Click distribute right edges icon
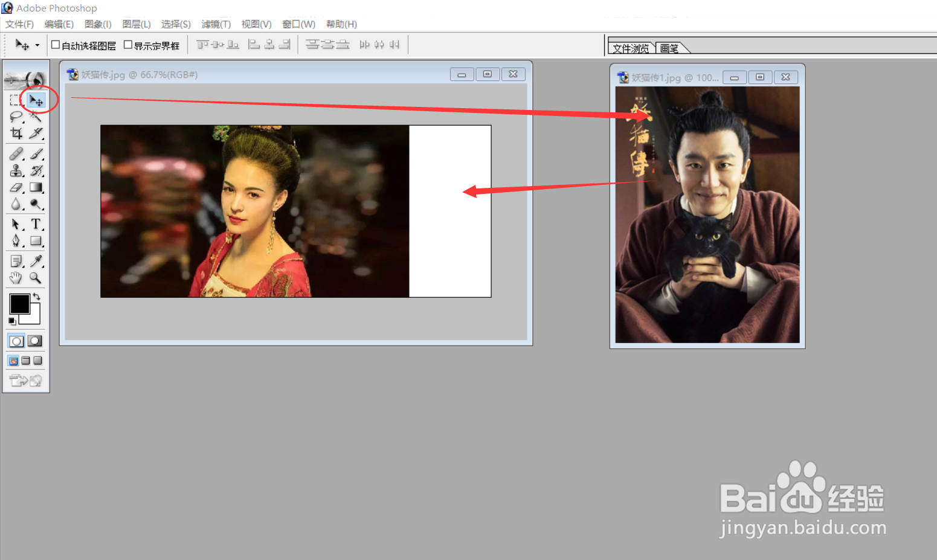The image size is (937, 560). (394, 45)
